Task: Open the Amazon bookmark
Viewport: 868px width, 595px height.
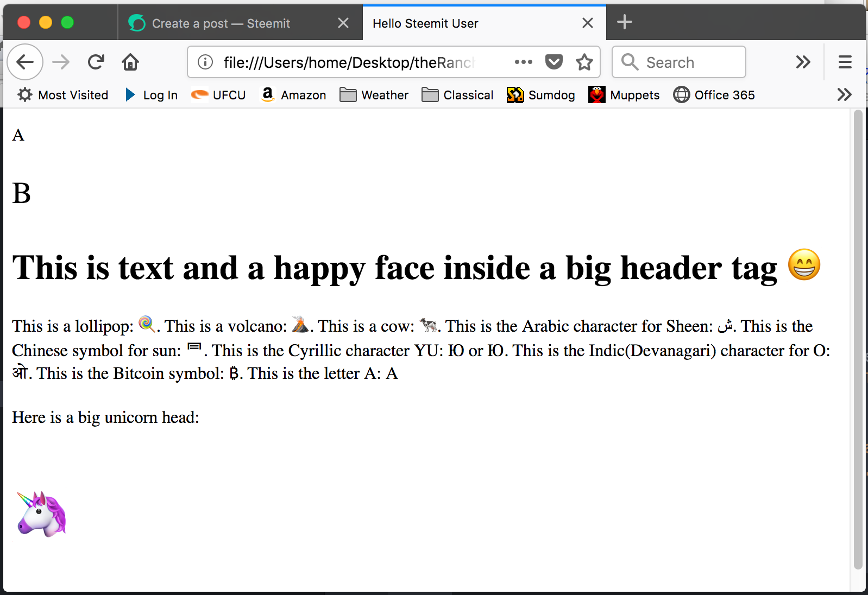Action: click(293, 95)
